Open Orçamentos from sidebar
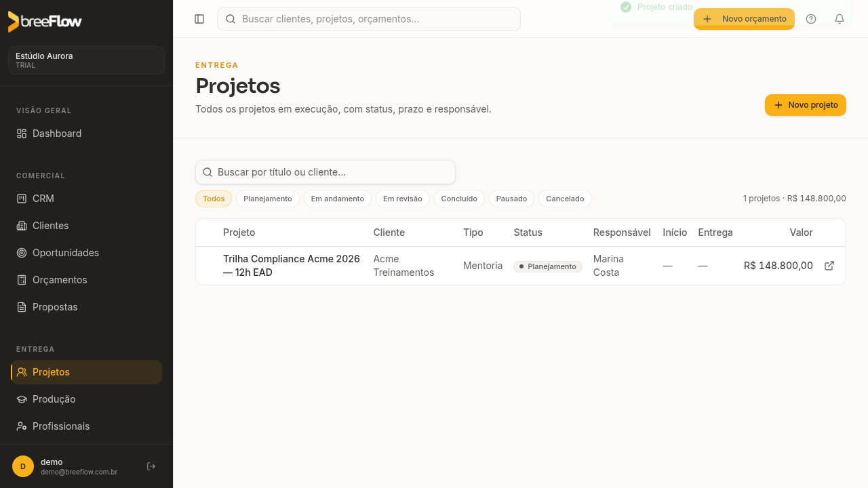Image resolution: width=868 pixels, height=488 pixels. 86,280
